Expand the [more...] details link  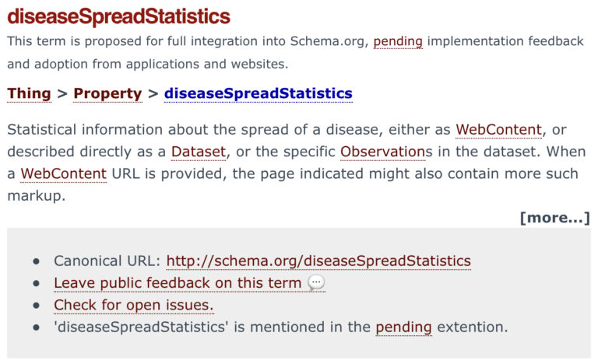click(554, 218)
